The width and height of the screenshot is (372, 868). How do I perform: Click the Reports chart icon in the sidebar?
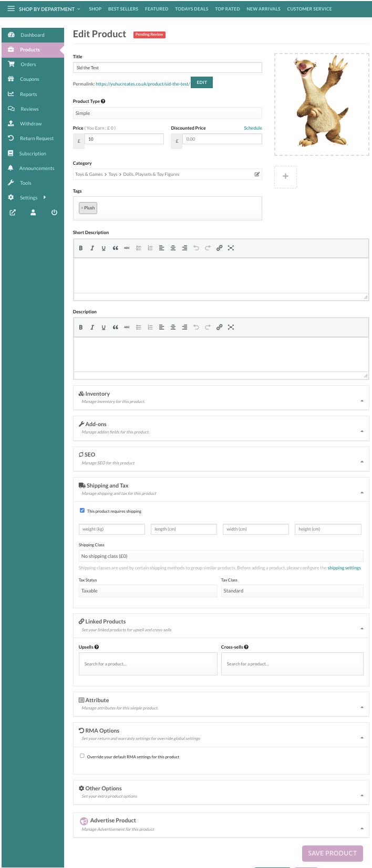11,94
